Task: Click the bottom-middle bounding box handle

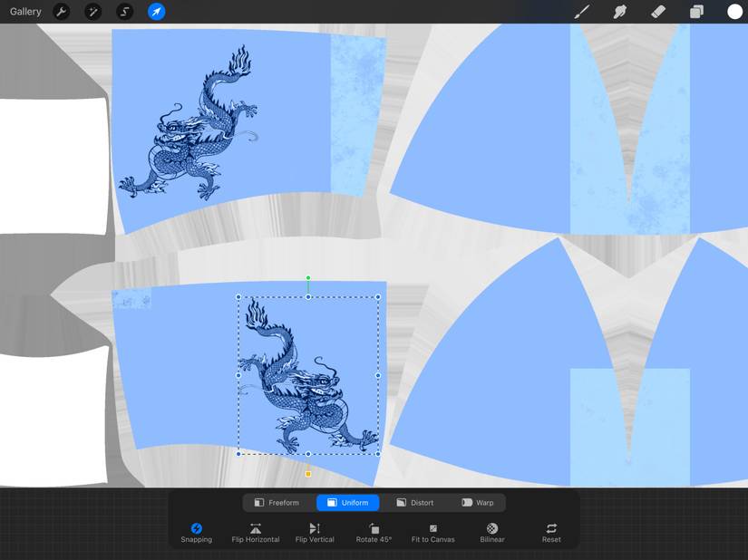Action: point(308,454)
